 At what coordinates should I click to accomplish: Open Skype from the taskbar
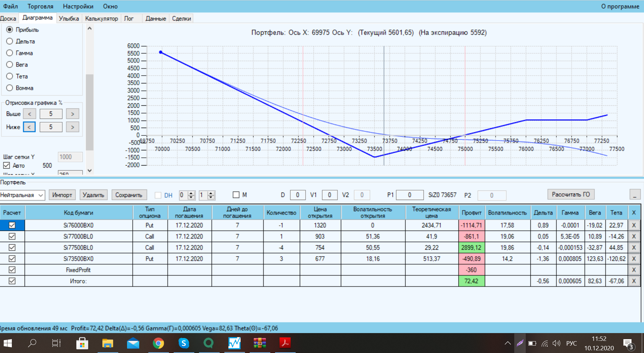coord(183,343)
